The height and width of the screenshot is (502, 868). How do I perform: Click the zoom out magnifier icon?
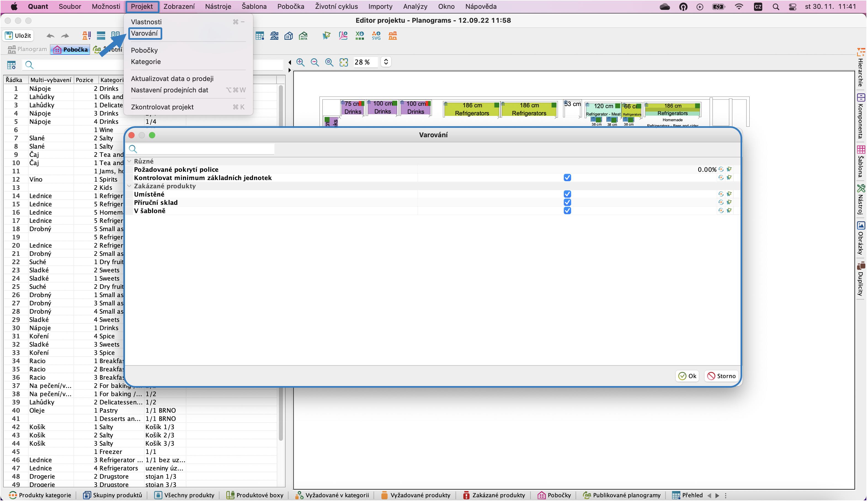(x=315, y=62)
